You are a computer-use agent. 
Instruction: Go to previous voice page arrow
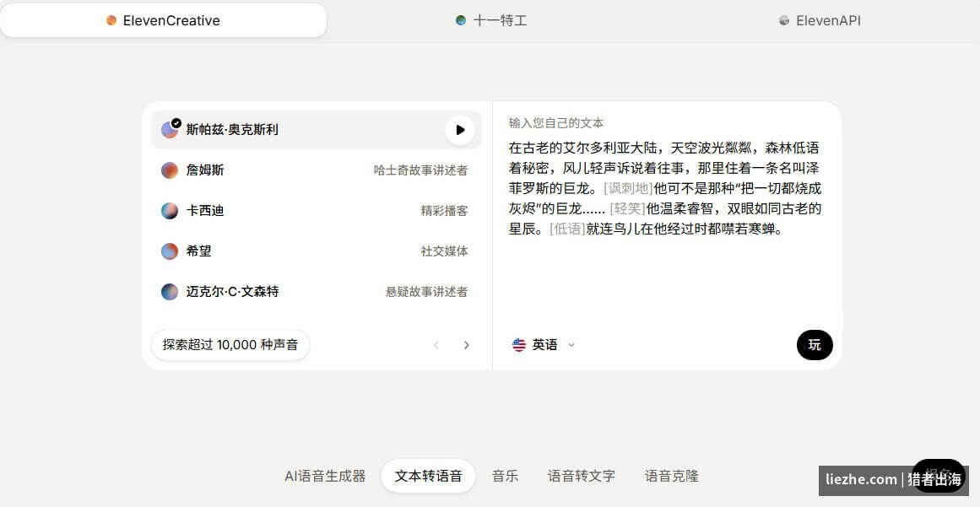tap(436, 345)
